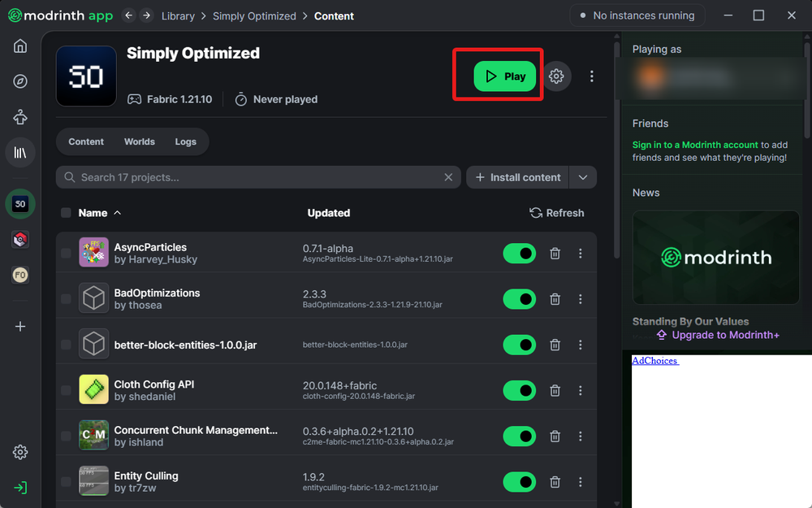Open the Library icon in sidebar
812x508 pixels.
point(20,152)
